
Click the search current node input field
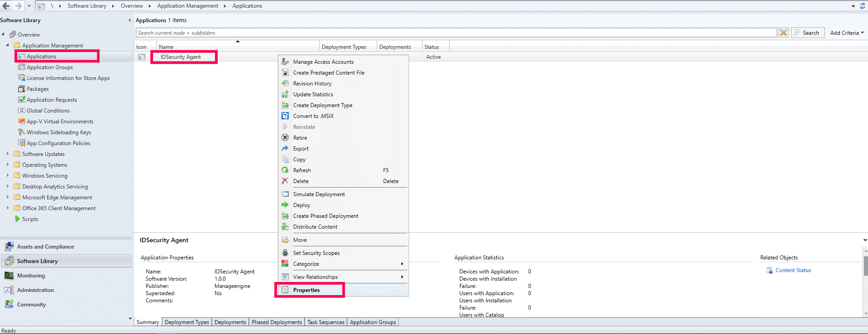(456, 33)
